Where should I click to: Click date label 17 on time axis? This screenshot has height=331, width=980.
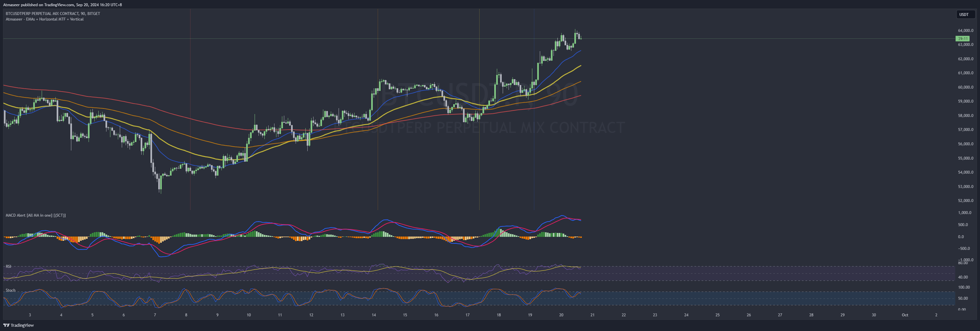coord(468,315)
